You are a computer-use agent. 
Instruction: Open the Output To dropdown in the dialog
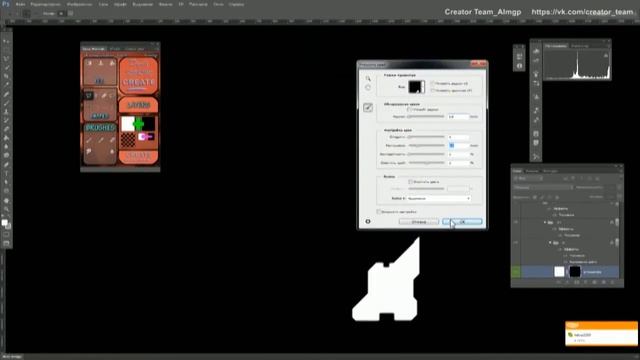pos(439,198)
